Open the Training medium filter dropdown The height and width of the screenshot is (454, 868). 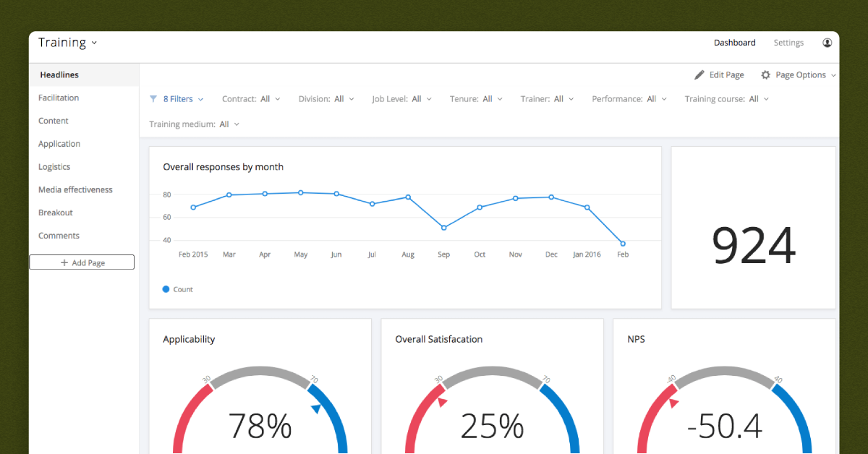[x=194, y=124]
